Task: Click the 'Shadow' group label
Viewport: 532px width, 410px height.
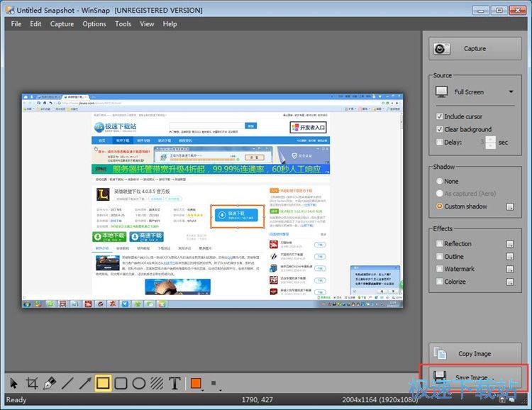Action: click(444, 167)
